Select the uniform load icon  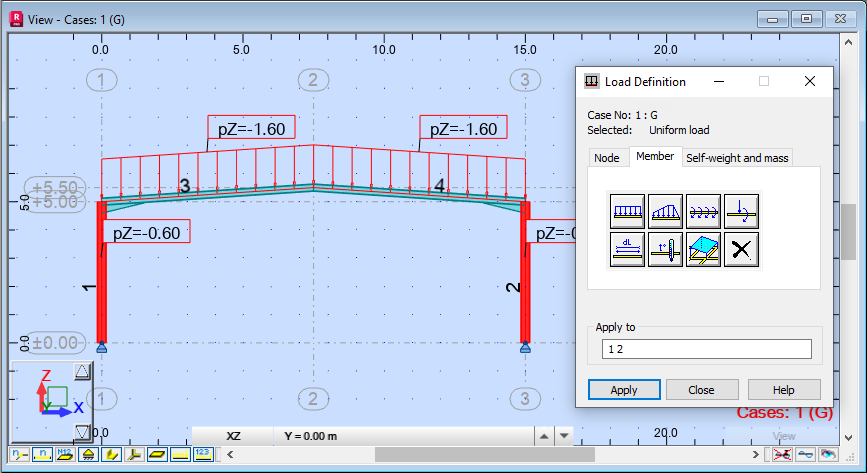[627, 211]
